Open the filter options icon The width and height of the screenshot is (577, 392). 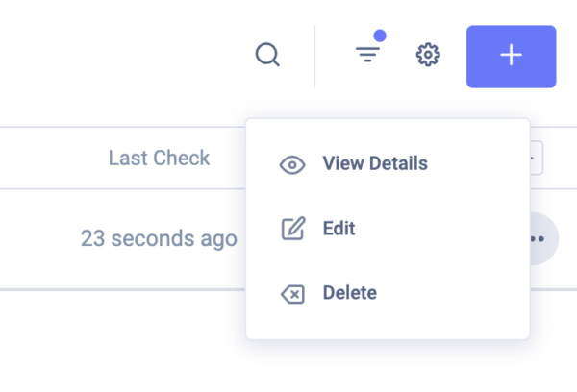(x=367, y=56)
